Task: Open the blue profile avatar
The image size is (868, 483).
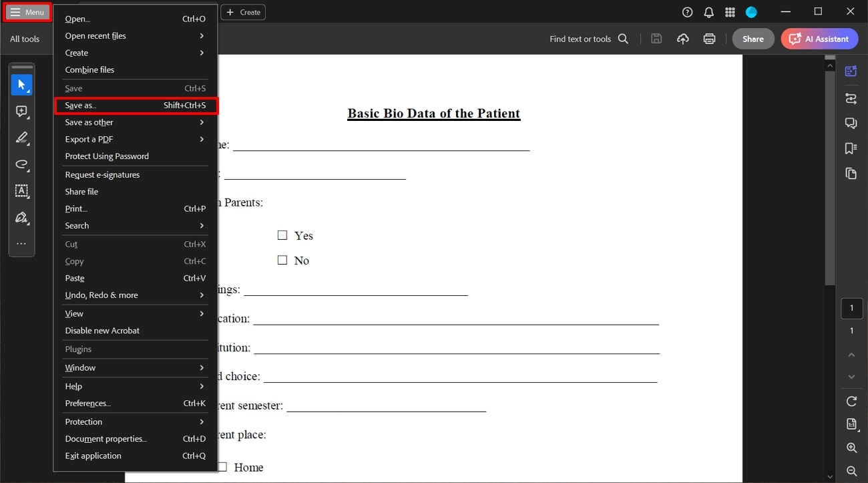Action: pyautogui.click(x=751, y=12)
